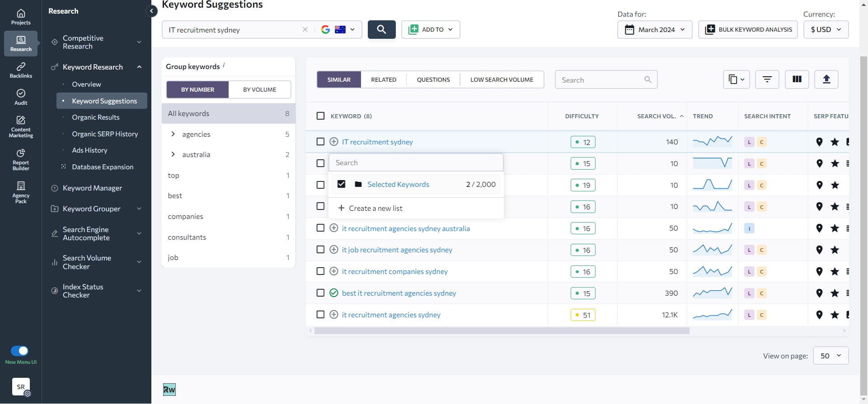Click green check beside 'best it recruitment agencies sydney'
Screen dimensions: 868x404
[333, 293]
